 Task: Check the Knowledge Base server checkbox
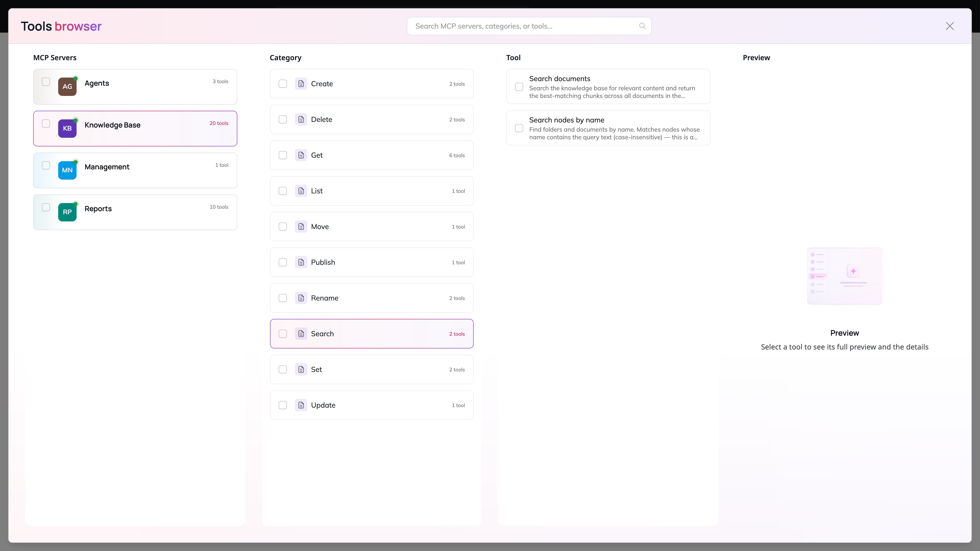pyautogui.click(x=46, y=123)
